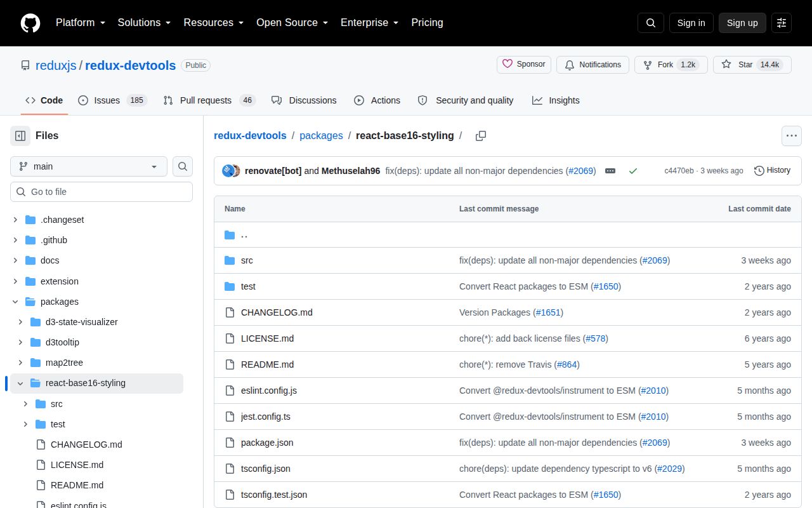Expand the d3tooltip folder chevron

pyautogui.click(x=20, y=342)
